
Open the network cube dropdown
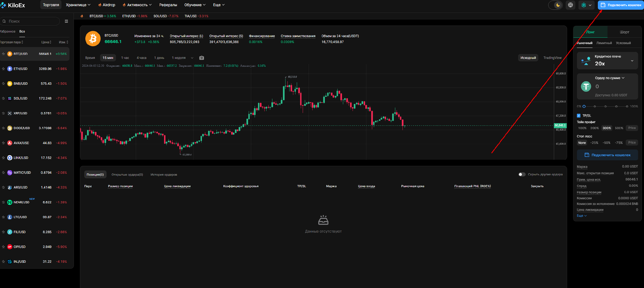pyautogui.click(x=587, y=5)
